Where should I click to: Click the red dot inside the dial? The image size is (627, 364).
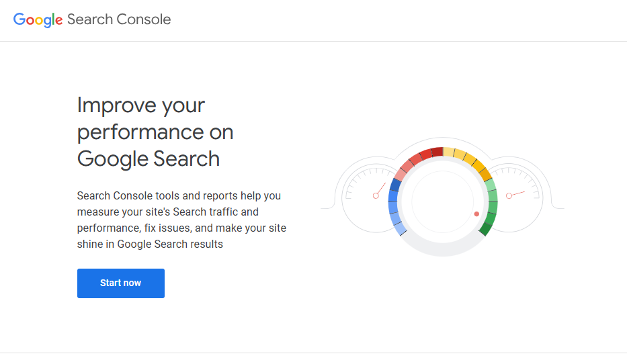point(476,214)
